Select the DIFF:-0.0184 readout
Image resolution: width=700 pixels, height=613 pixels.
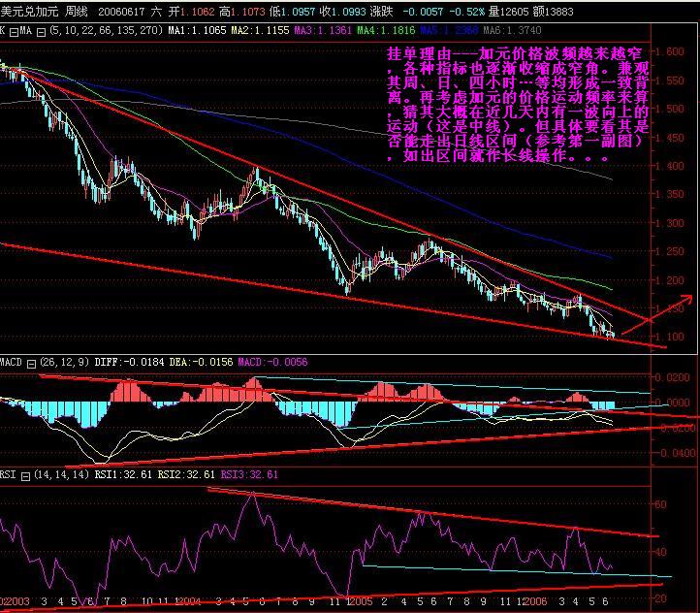pyautogui.click(x=130, y=362)
